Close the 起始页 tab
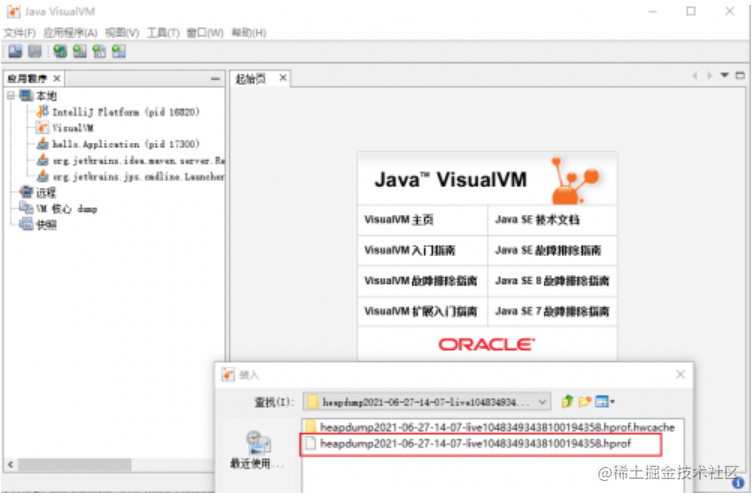Image resolution: width=755 pixels, height=497 pixels. coord(283,78)
